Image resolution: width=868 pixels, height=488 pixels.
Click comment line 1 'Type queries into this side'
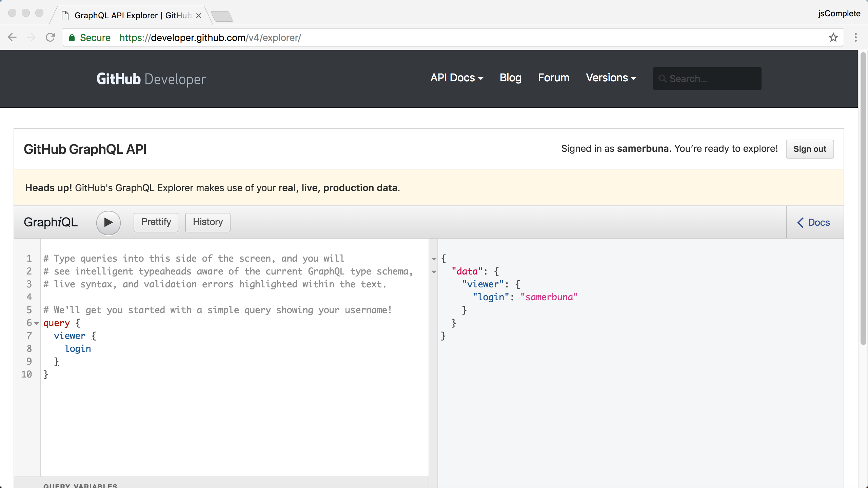point(194,259)
